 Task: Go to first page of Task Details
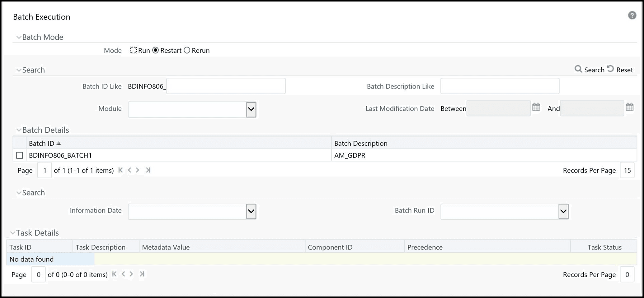tap(114, 274)
